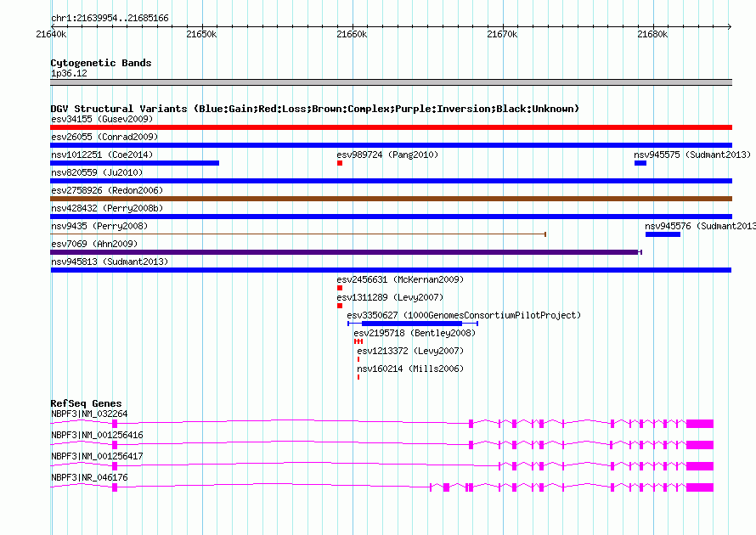Click the 21650k ruler tick label
This screenshot has width=756, height=535.
(x=201, y=34)
